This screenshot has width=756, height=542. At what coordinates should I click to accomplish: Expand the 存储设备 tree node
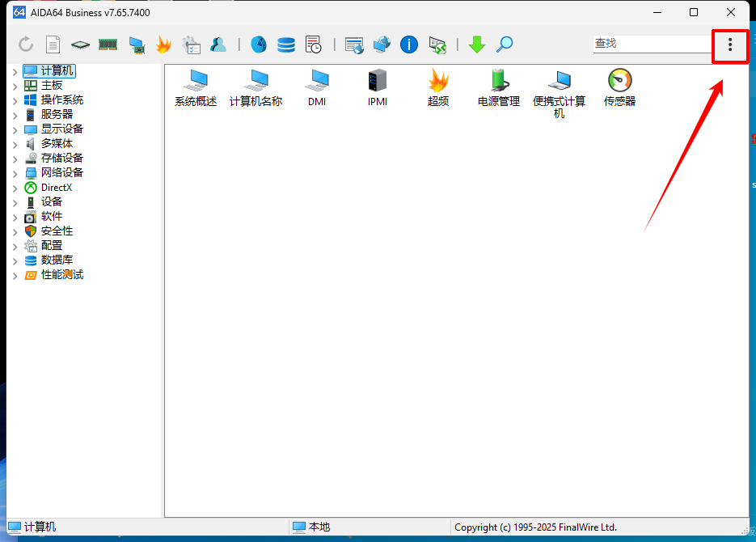pos(15,159)
